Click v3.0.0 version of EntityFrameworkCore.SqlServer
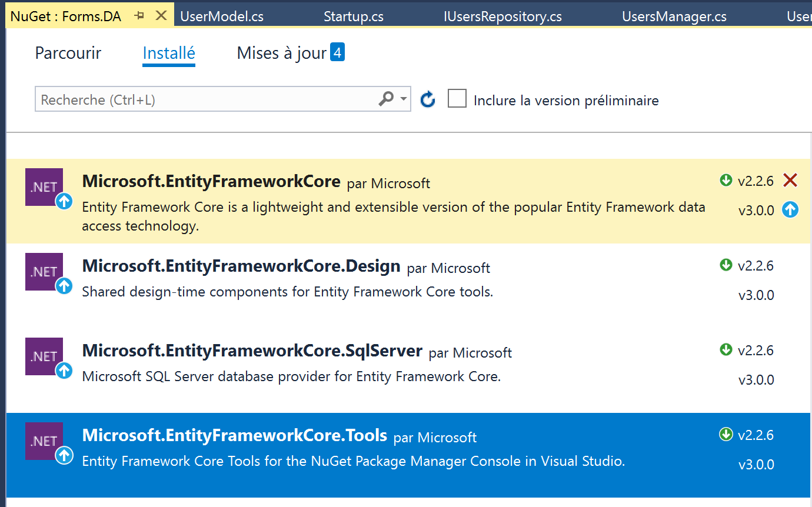The image size is (812, 507). (756, 380)
